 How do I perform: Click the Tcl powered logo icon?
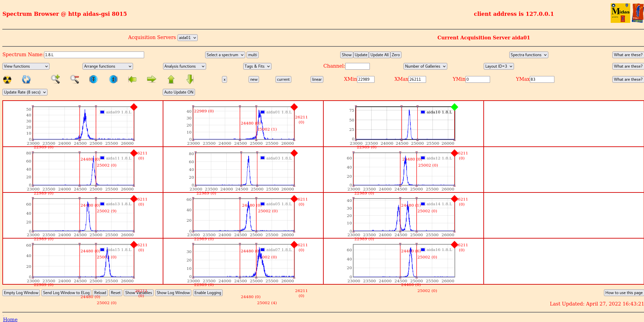638,13
